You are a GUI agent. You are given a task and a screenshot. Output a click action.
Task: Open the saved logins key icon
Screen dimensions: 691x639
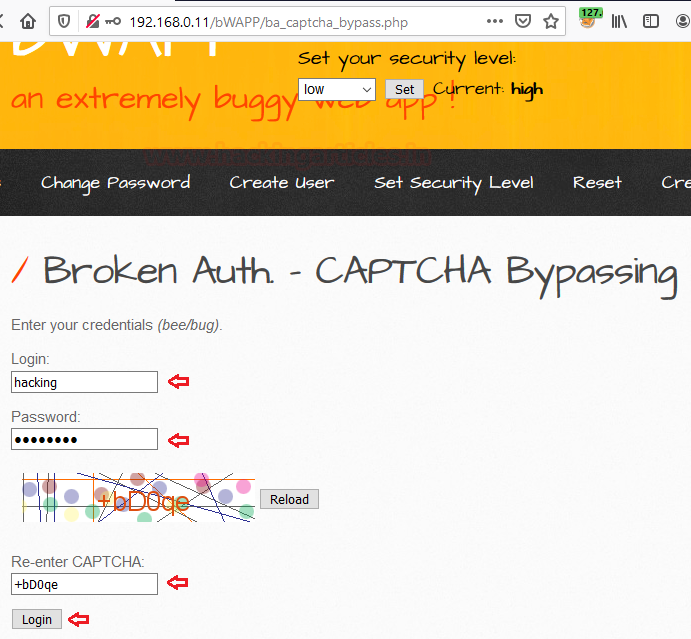tap(113, 21)
